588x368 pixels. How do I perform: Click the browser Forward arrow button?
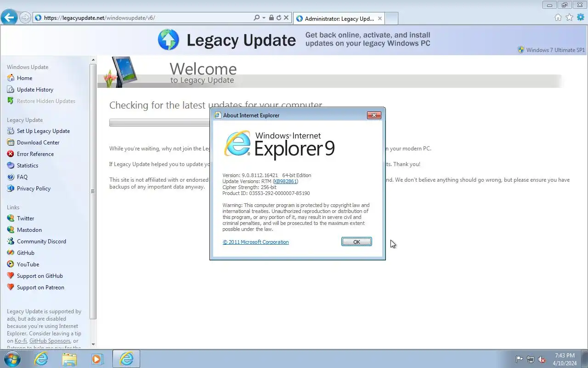pos(25,18)
